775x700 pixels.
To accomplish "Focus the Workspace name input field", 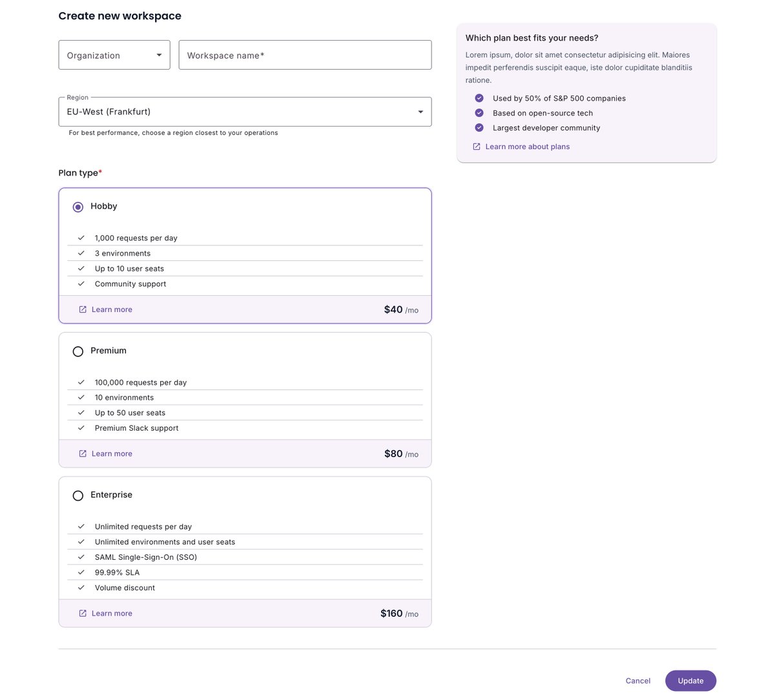I will point(305,55).
